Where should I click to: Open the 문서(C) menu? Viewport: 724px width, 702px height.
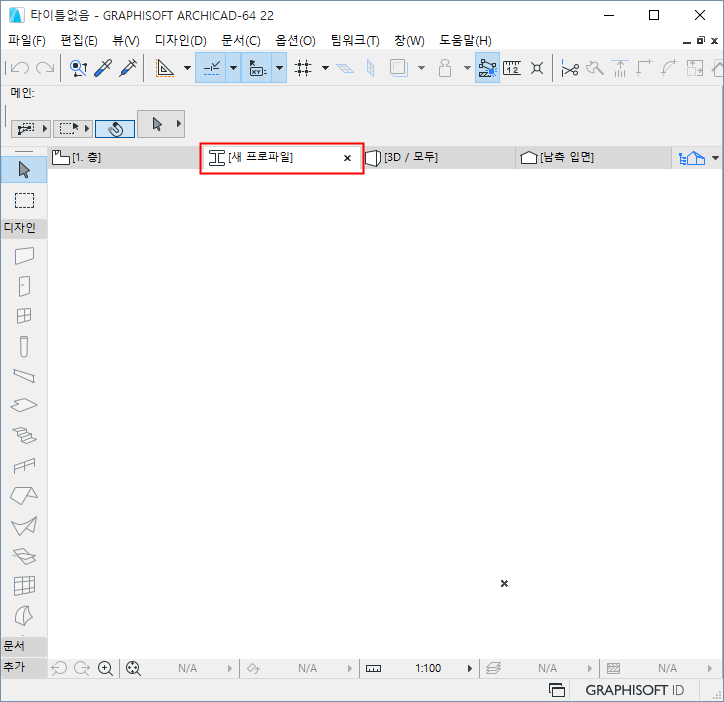pos(241,41)
